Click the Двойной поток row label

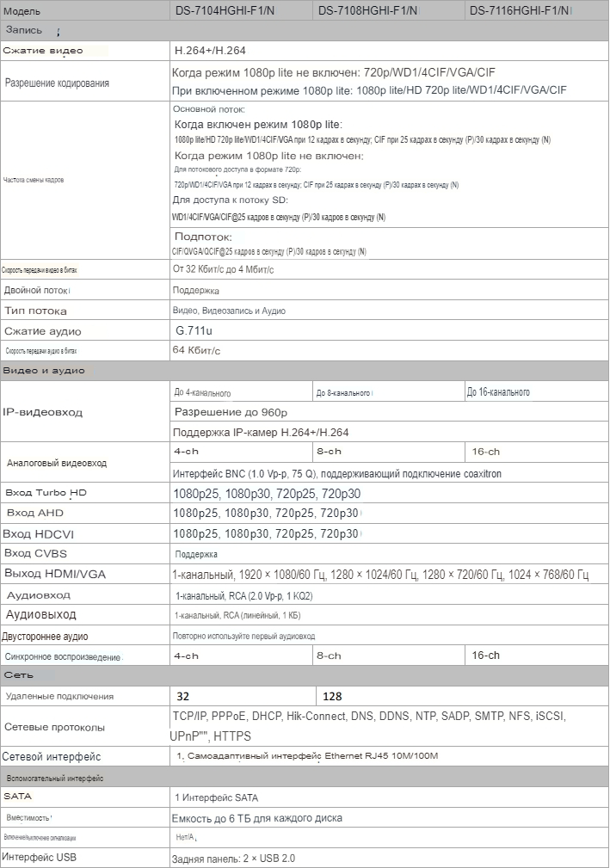click(x=36, y=290)
